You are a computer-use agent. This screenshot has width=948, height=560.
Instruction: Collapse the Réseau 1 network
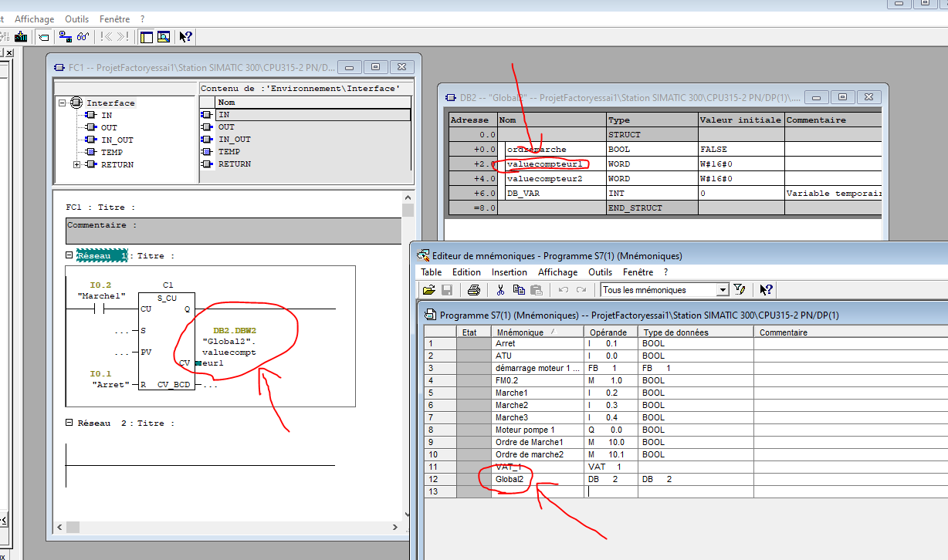[69, 255]
